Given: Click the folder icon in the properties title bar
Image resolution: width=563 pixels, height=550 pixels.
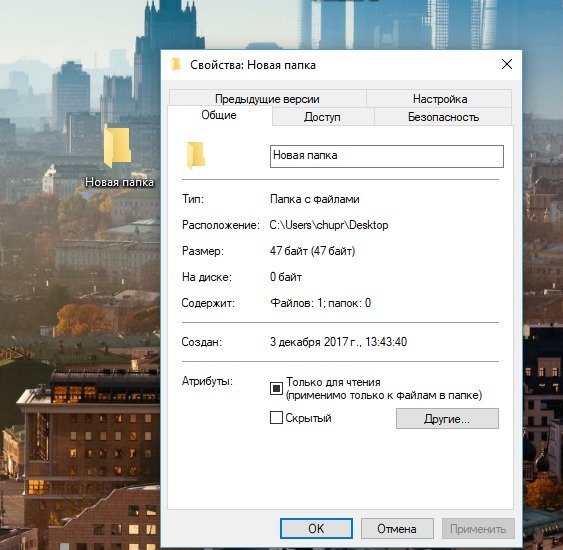Looking at the screenshot, I should click(x=176, y=65).
